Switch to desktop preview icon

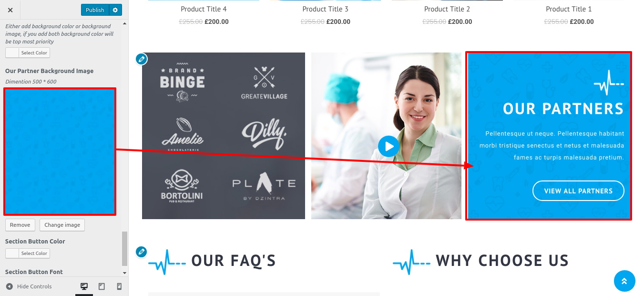84,286
